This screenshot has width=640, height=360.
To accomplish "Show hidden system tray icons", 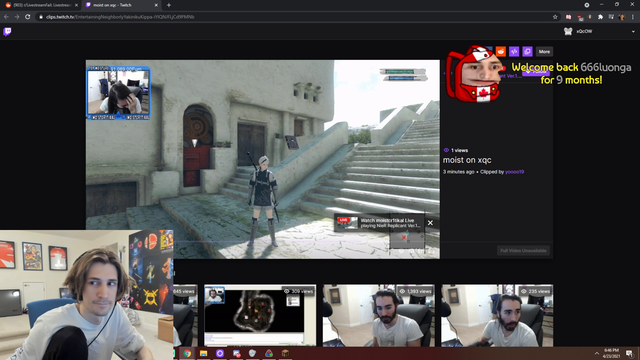I will (596, 353).
